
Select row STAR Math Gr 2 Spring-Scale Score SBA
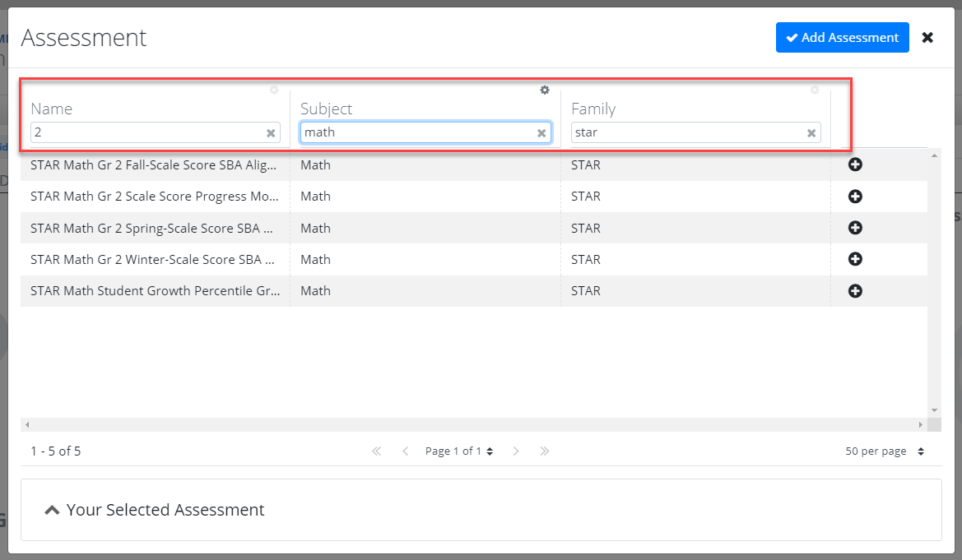(x=474, y=228)
